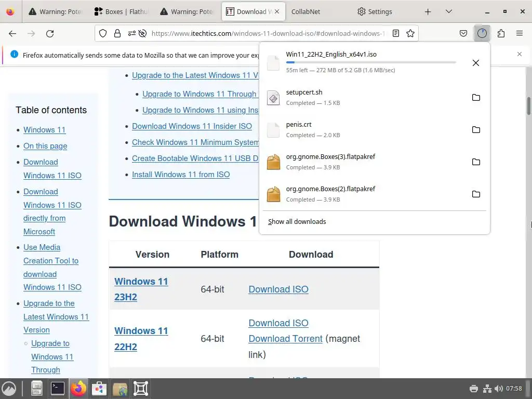Click the site security padlock icon

point(117,33)
